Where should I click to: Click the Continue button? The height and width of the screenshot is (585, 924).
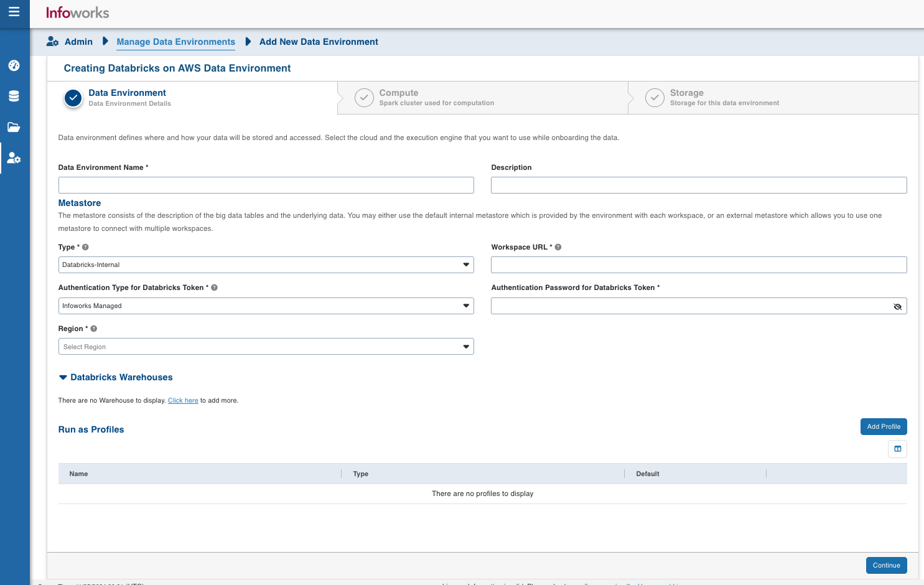pos(886,565)
